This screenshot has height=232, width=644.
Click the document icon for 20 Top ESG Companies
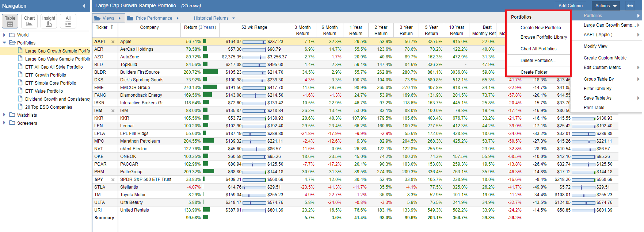[20, 107]
